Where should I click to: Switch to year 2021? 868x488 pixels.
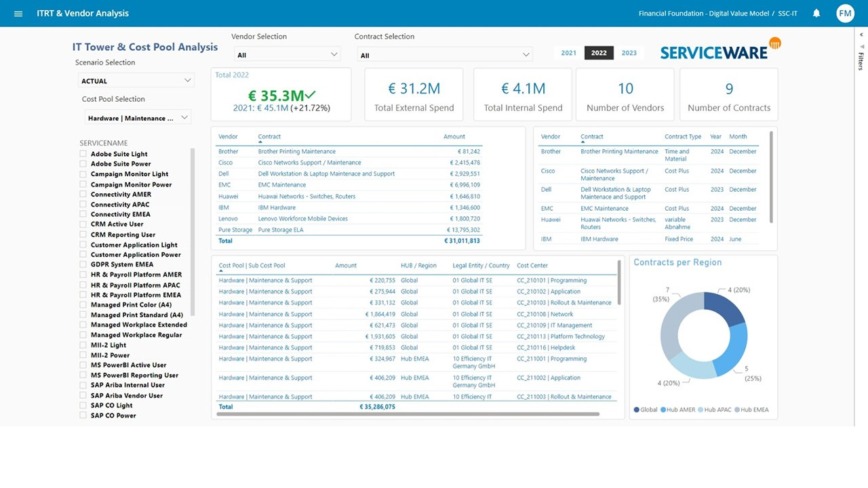click(569, 53)
